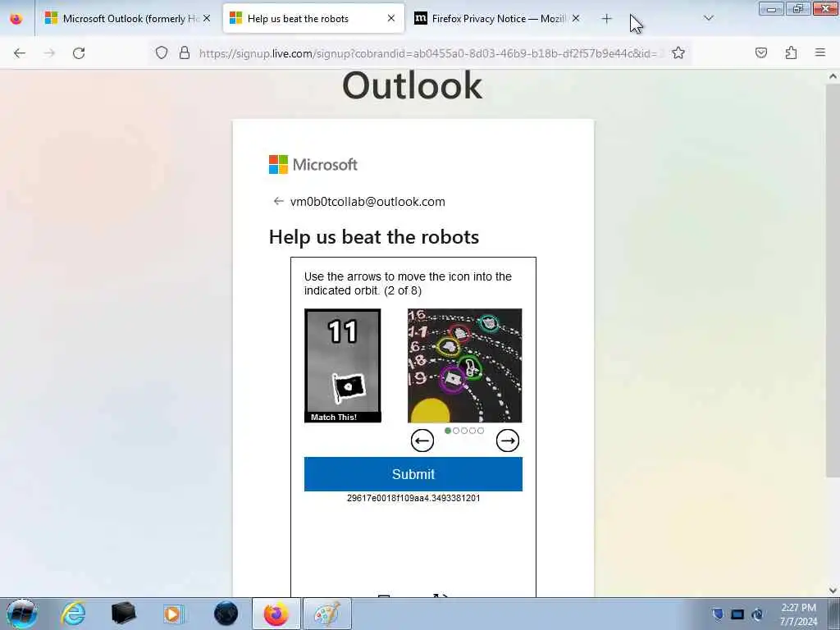Select the Help us beat the robots tab
Screen dimensions: 840x630
click(313, 19)
